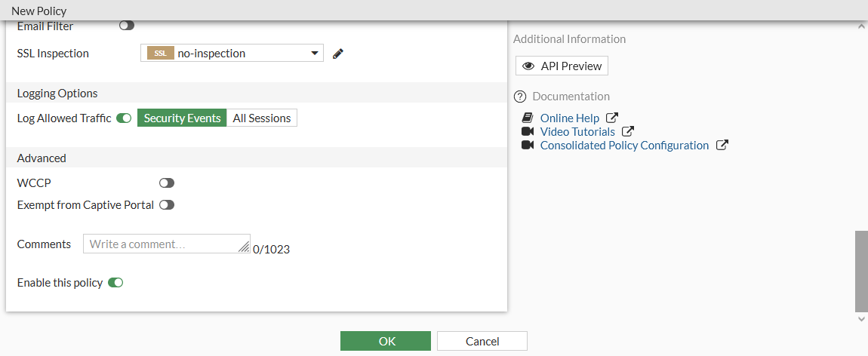Image resolution: width=868 pixels, height=356 pixels.
Task: Click camera icon beside Consolidated Policy Configuration
Action: pyautogui.click(x=528, y=145)
